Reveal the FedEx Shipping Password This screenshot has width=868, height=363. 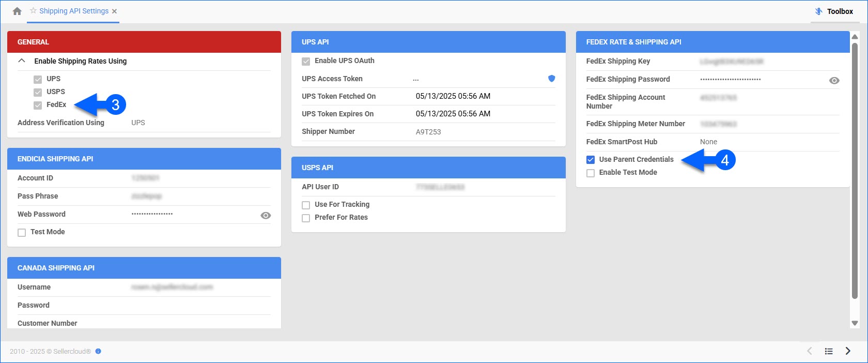coord(834,81)
